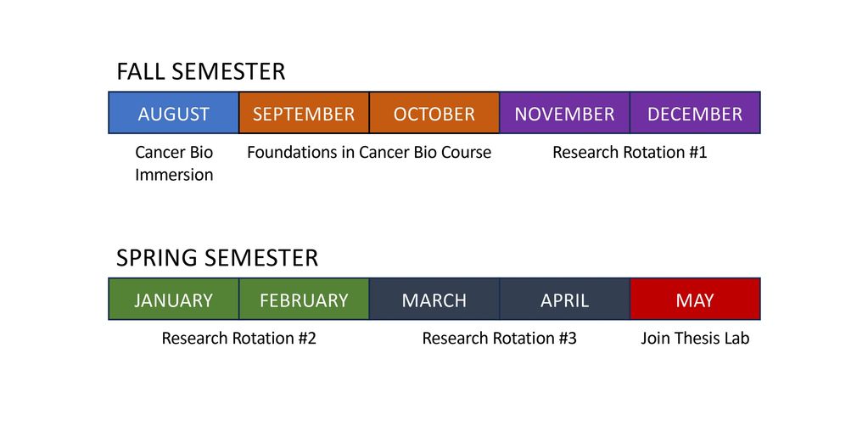The width and height of the screenshot is (868, 426).
Task: Click the OCTOBER month block
Action: point(434,113)
